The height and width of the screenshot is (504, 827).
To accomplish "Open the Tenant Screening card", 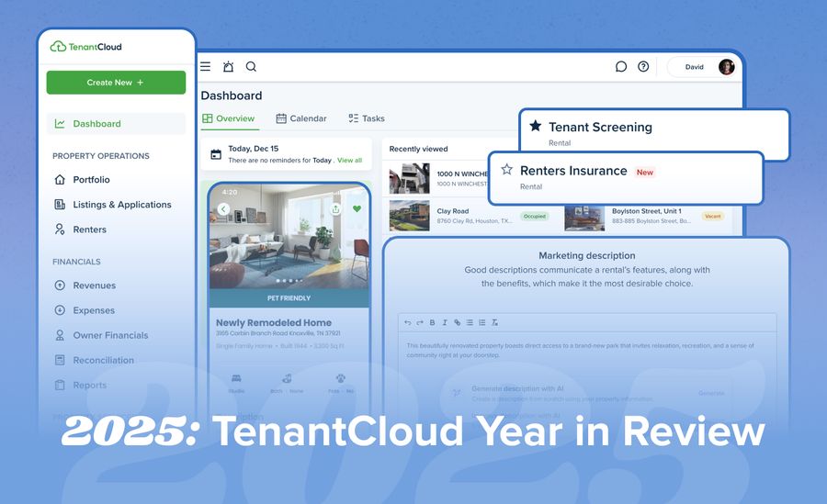I will [654, 134].
